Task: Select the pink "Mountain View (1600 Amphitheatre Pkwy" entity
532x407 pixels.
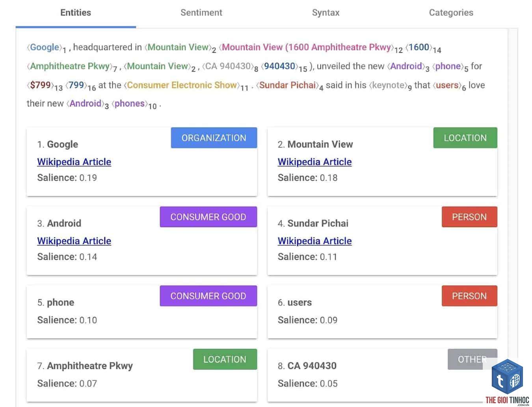Action: coord(307,47)
